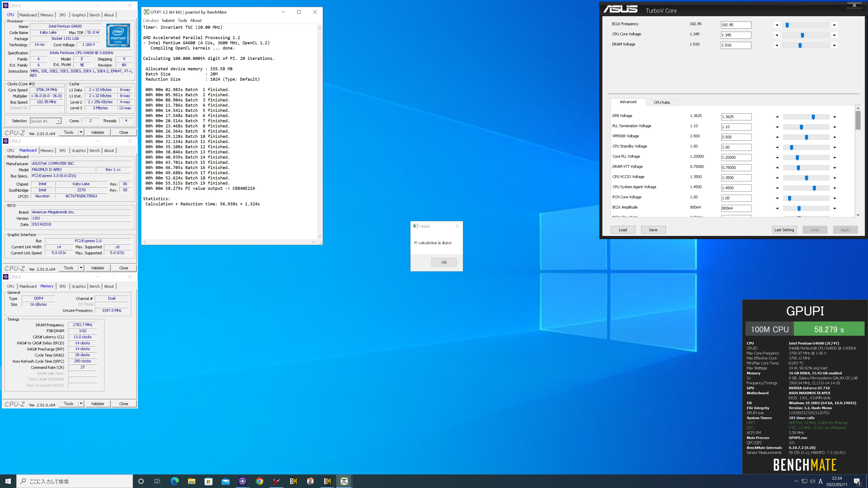
Task: Open the notification center icon
Action: click(857, 481)
